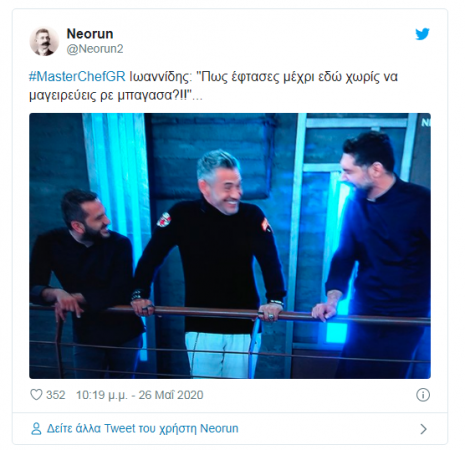Open the tweet info circle icon

[x=423, y=395]
